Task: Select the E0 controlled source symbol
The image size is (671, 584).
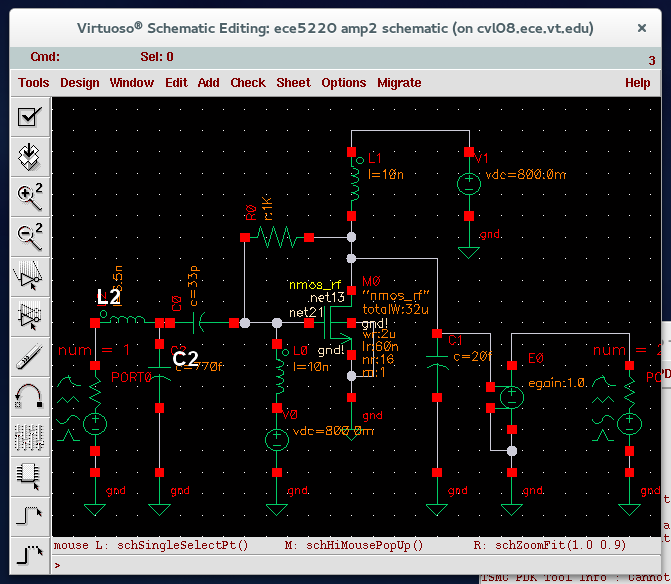Action: tap(508, 397)
